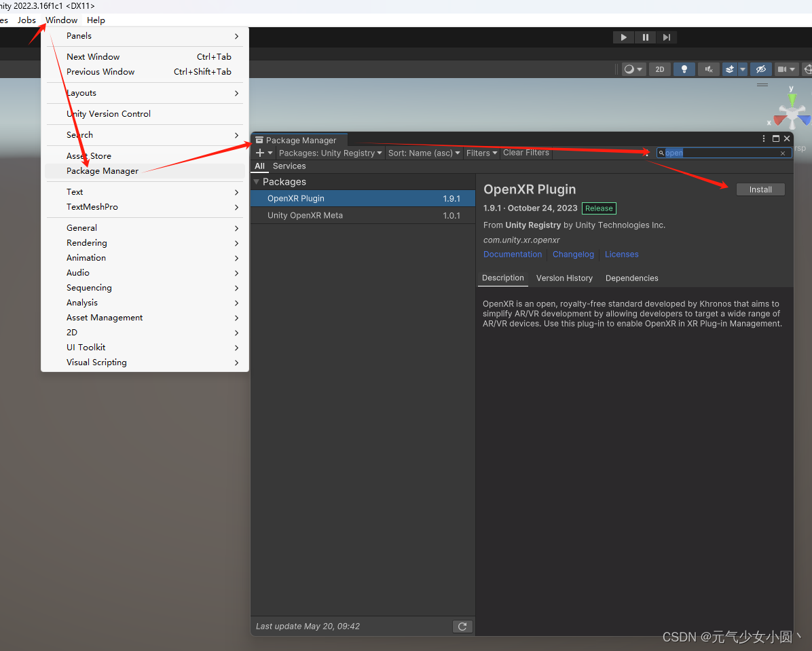Open the Filters dropdown
Viewport: 812px width, 651px height.
[481, 153]
